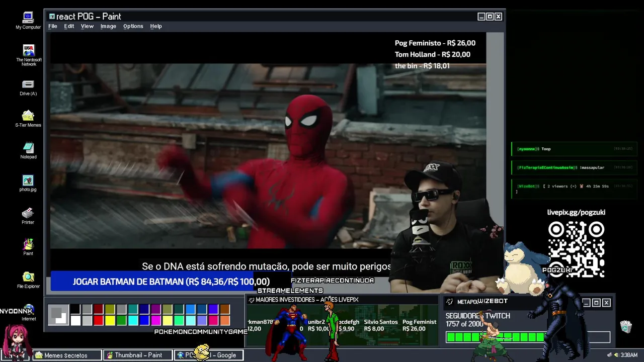Click 'MAIORES INVESTIDORES – AÇÕES LIVEPIX' heading
Screen dimensions: 644x362
pos(307,300)
